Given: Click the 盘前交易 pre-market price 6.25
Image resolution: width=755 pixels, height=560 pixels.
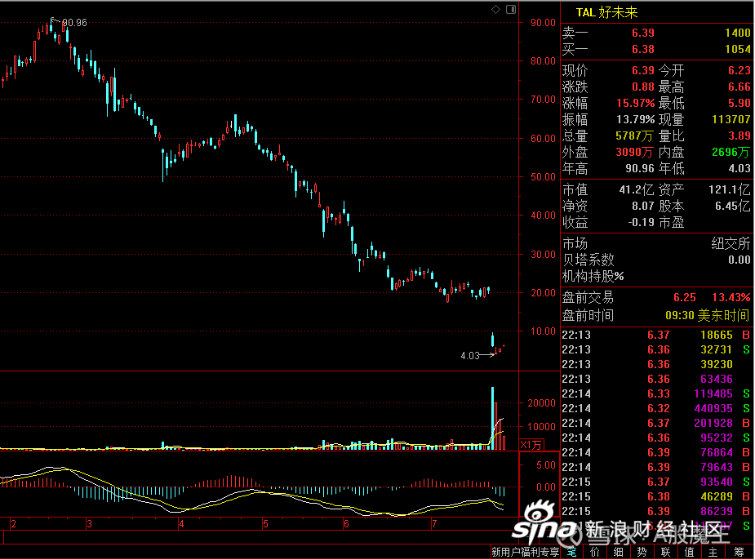Looking at the screenshot, I should [x=685, y=298].
